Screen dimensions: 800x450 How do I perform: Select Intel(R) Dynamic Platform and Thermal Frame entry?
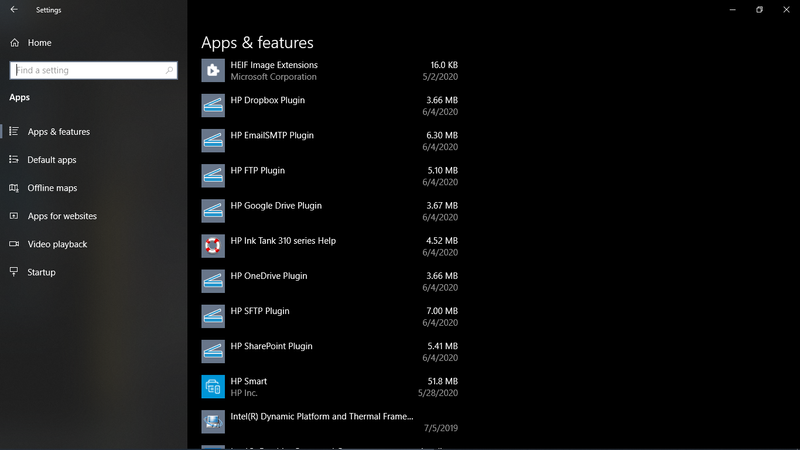click(322, 416)
